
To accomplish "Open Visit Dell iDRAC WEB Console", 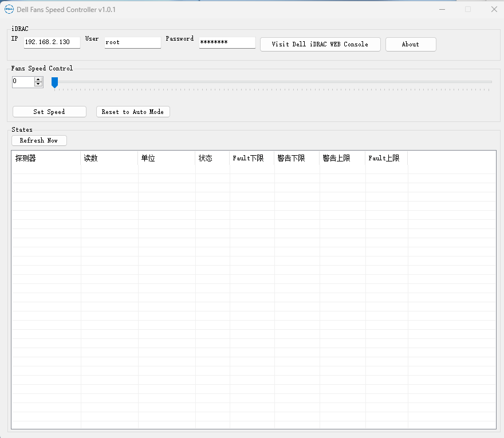I will click(x=320, y=44).
